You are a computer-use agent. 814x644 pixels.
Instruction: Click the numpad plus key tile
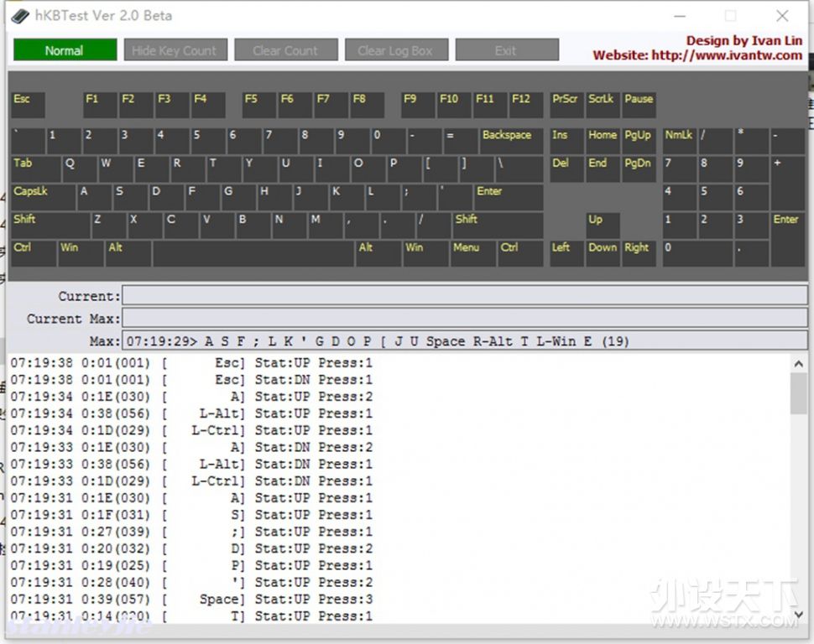[787, 183]
